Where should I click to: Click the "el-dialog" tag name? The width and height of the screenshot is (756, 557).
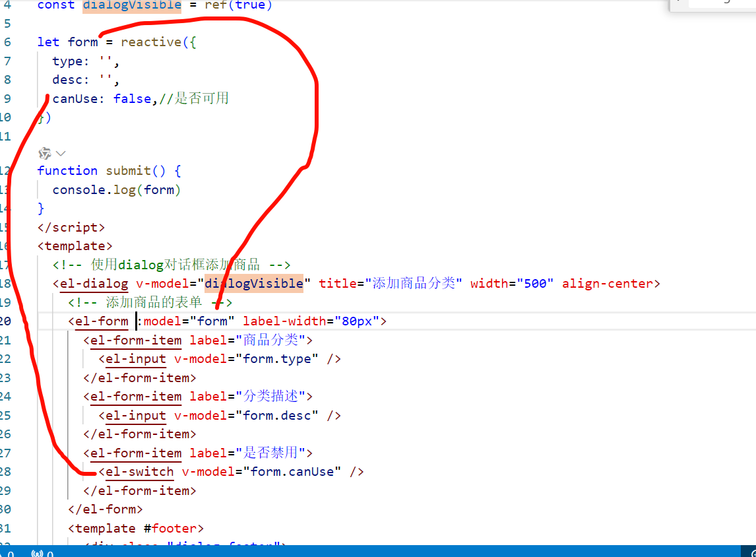click(94, 284)
